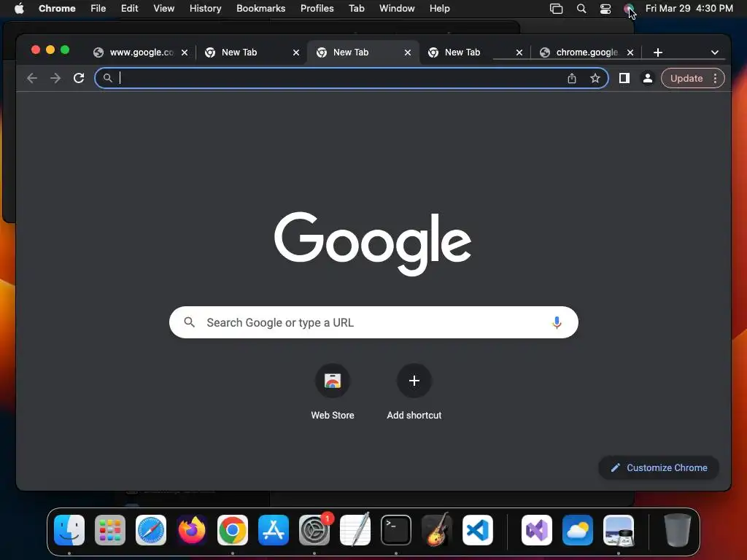Click the date and time in menu bar
Viewport: 747px width, 560px height.
click(x=689, y=9)
